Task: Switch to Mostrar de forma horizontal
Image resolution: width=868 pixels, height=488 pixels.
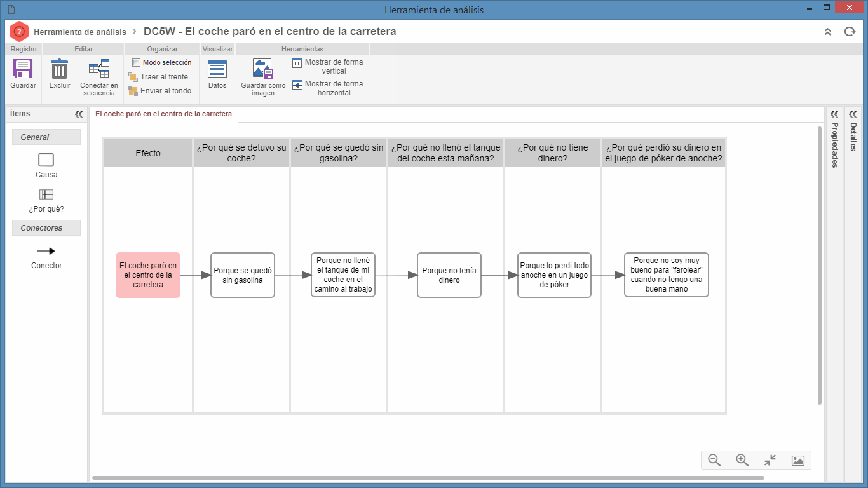Action: coord(327,88)
